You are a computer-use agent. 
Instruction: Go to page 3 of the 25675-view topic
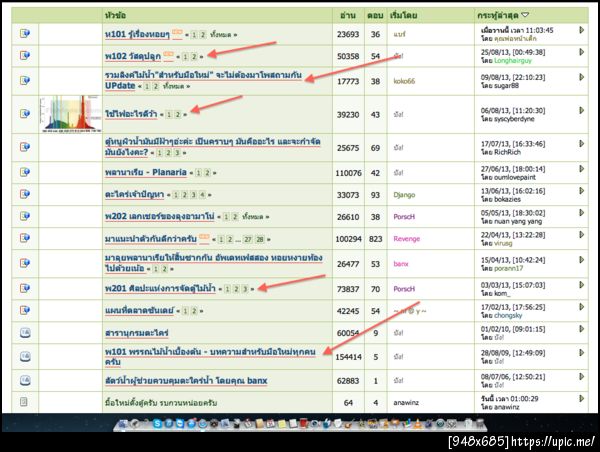[177, 153]
